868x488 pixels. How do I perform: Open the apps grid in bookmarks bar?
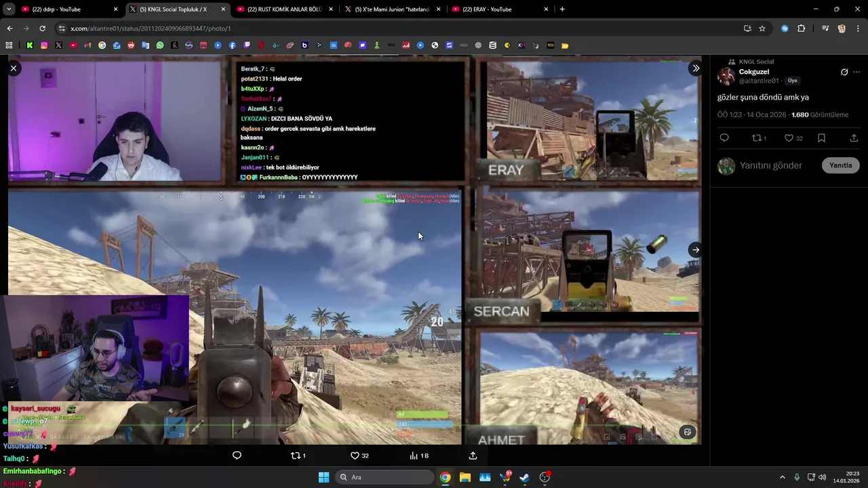9,45
